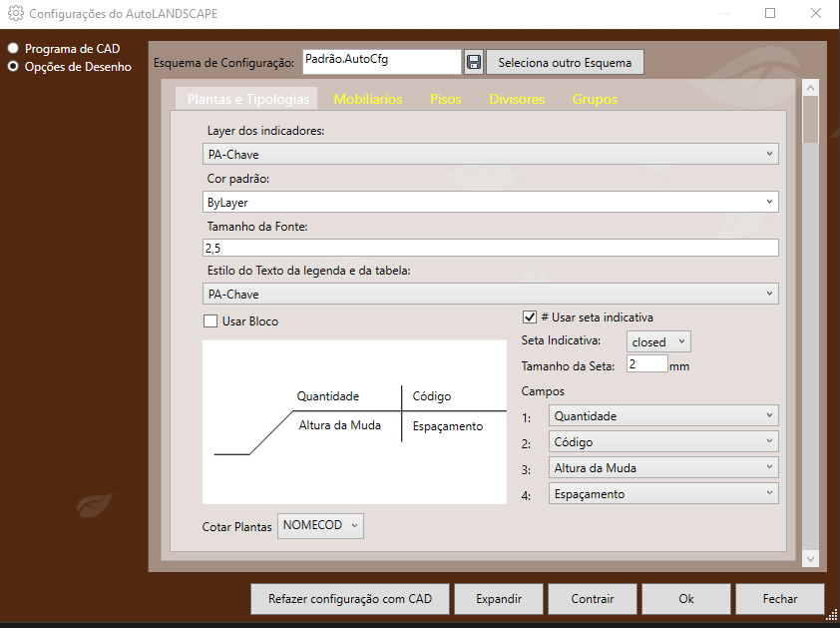Open the Pisos tab

pyautogui.click(x=446, y=99)
